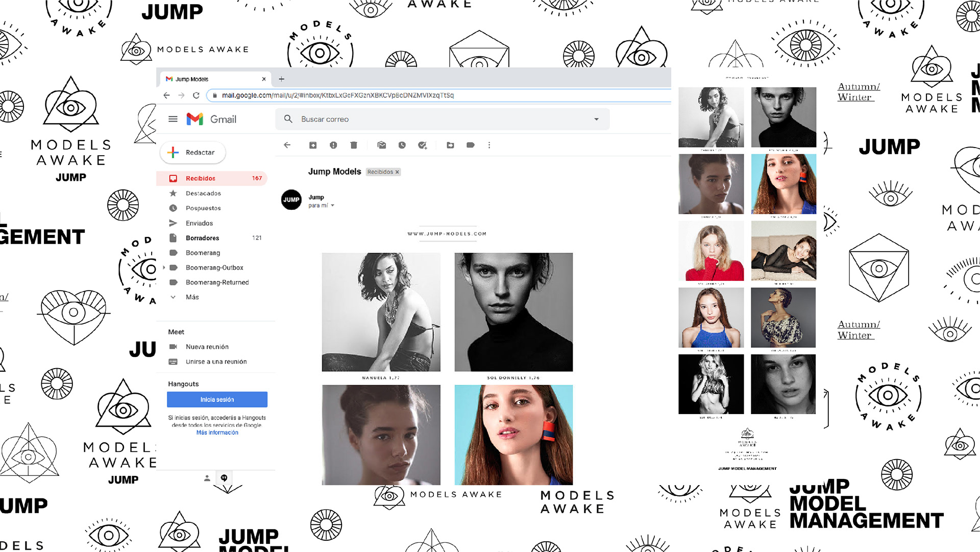Report this email as spam
The height and width of the screenshot is (552, 980).
coord(333,146)
